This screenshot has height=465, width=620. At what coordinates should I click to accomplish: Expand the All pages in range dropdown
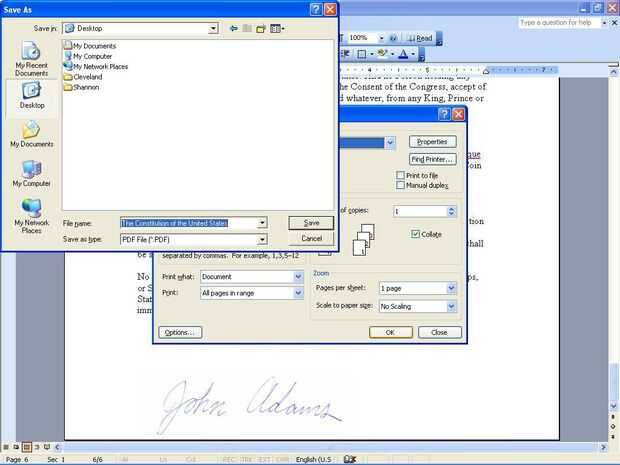(x=299, y=293)
